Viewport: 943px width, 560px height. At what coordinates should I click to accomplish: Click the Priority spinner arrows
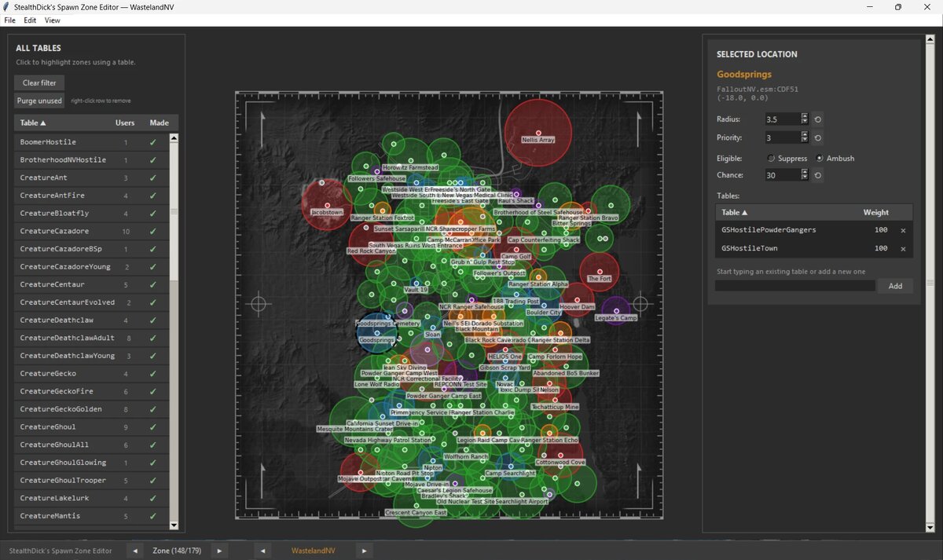(x=805, y=137)
